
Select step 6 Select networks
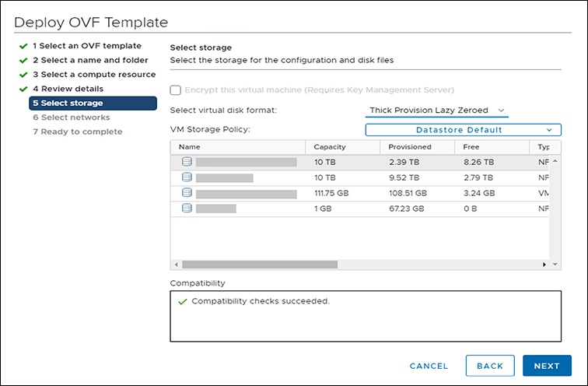coord(72,118)
